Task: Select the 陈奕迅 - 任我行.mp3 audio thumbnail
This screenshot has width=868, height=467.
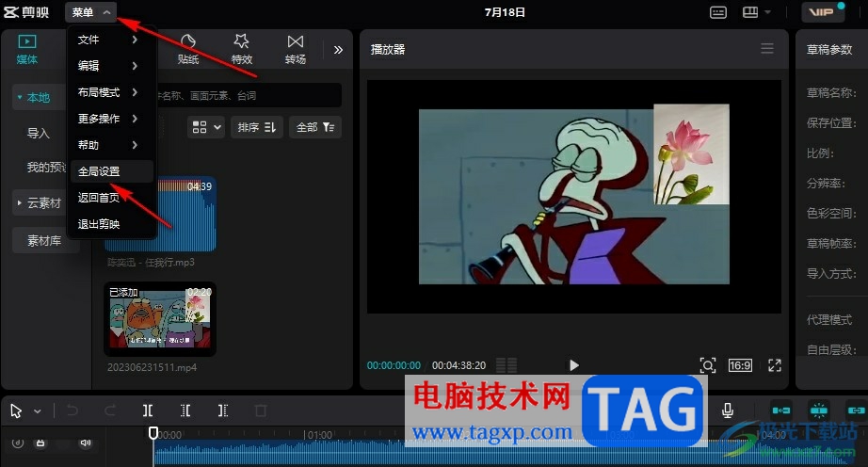Action: pyautogui.click(x=160, y=214)
